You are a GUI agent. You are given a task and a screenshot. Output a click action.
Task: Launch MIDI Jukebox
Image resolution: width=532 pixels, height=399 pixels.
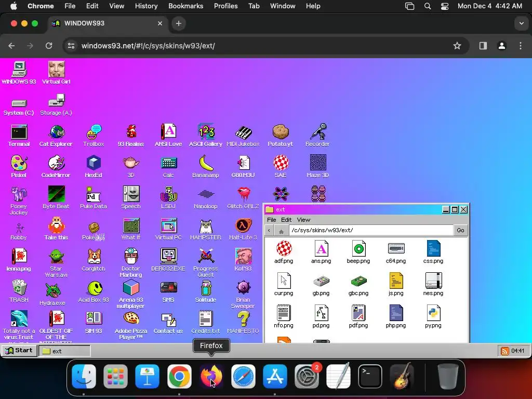point(243,136)
